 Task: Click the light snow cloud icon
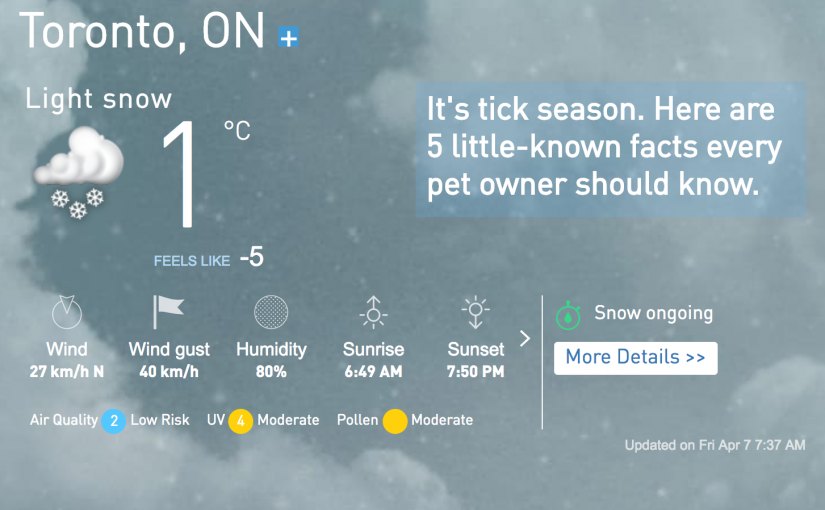tap(79, 174)
